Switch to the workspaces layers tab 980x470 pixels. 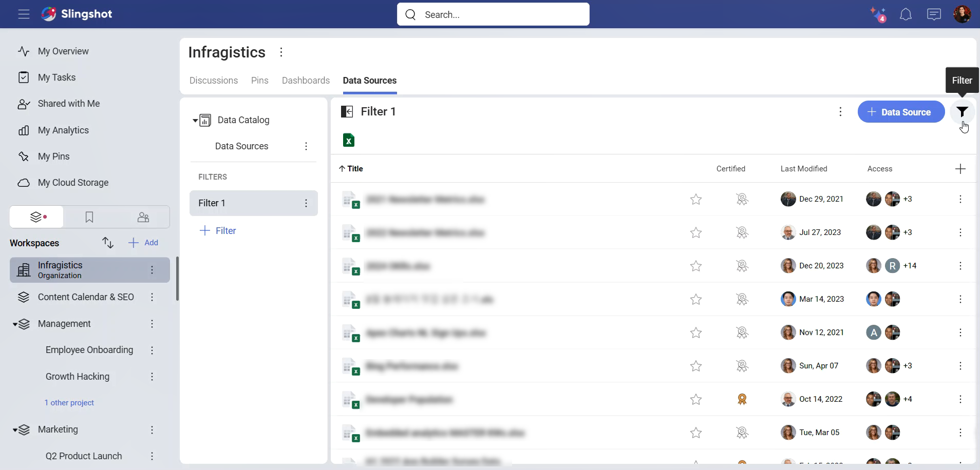pyautogui.click(x=36, y=217)
